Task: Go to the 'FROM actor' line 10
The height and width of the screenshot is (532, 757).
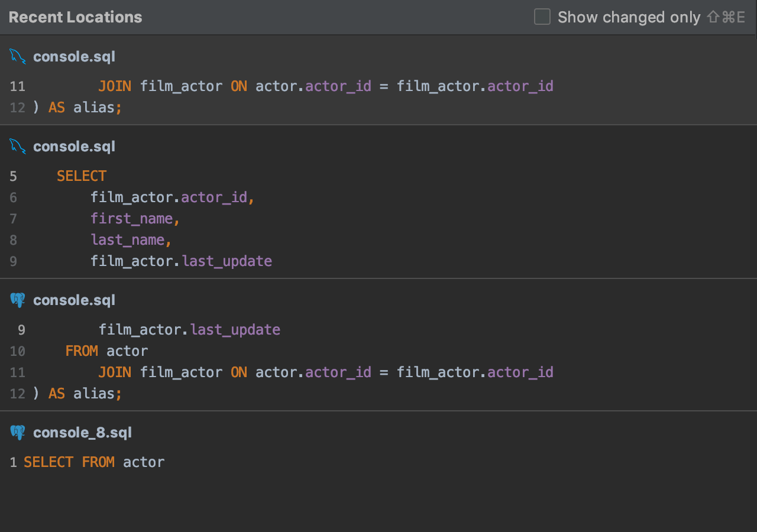Action: [106, 351]
